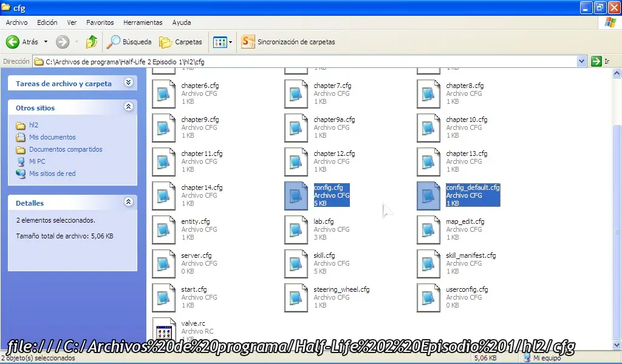Viewport: 622px width, 364px height.
Task: Select the chapter10.cfg file icon
Action: click(x=428, y=128)
